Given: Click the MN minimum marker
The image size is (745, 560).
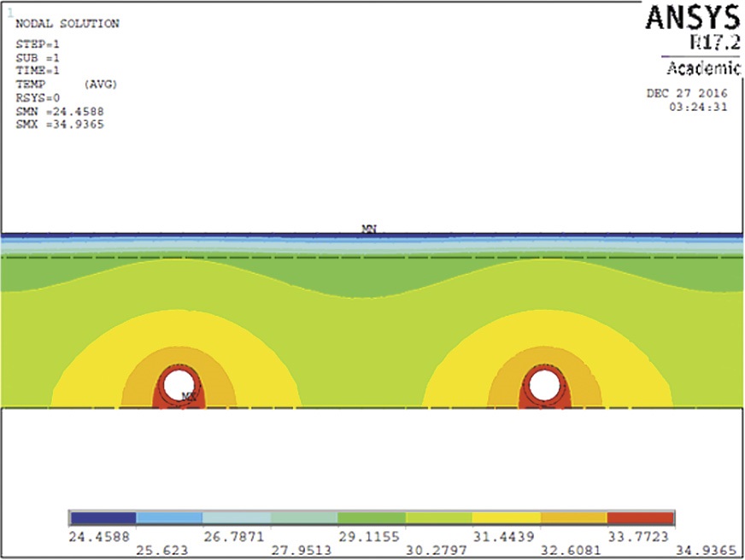Looking at the screenshot, I should pos(369,230).
